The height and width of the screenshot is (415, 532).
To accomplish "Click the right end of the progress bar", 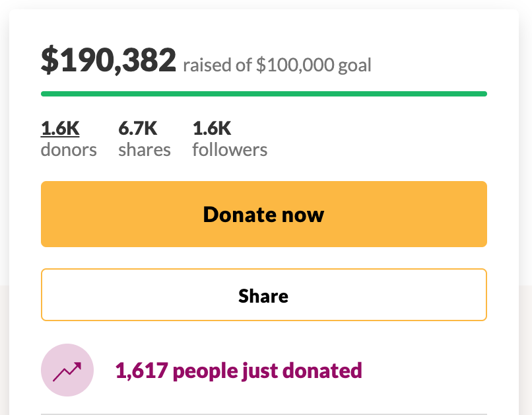I will [x=482, y=94].
